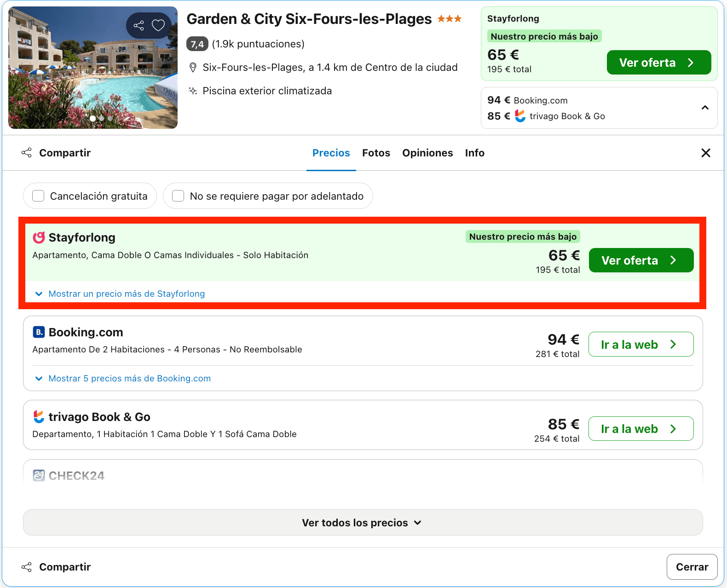Click the CHECK24 logo icon
The image size is (727, 588).
click(x=39, y=475)
